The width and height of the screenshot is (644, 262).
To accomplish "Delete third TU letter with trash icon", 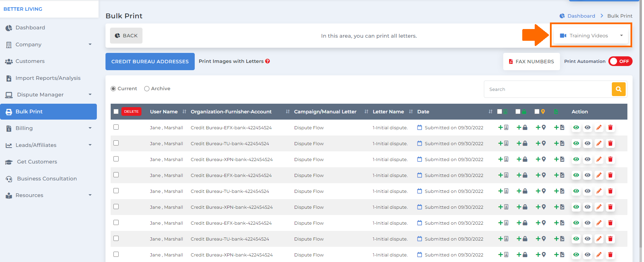I will click(x=610, y=239).
